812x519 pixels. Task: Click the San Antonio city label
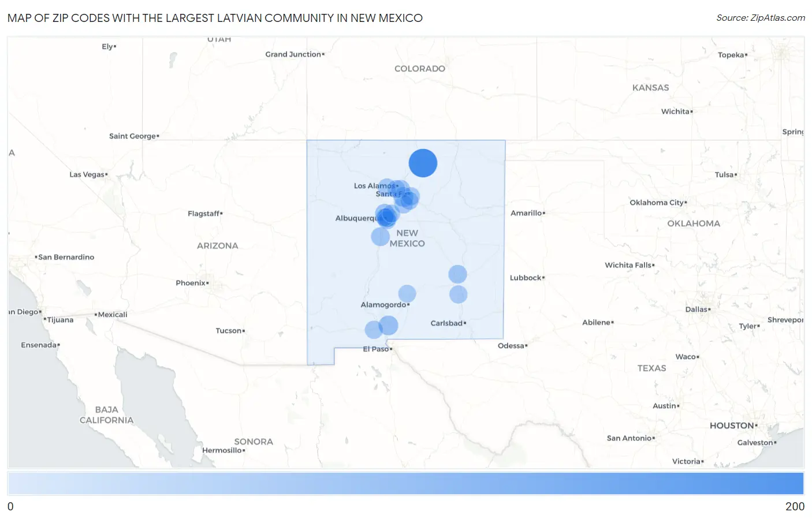coord(629,438)
